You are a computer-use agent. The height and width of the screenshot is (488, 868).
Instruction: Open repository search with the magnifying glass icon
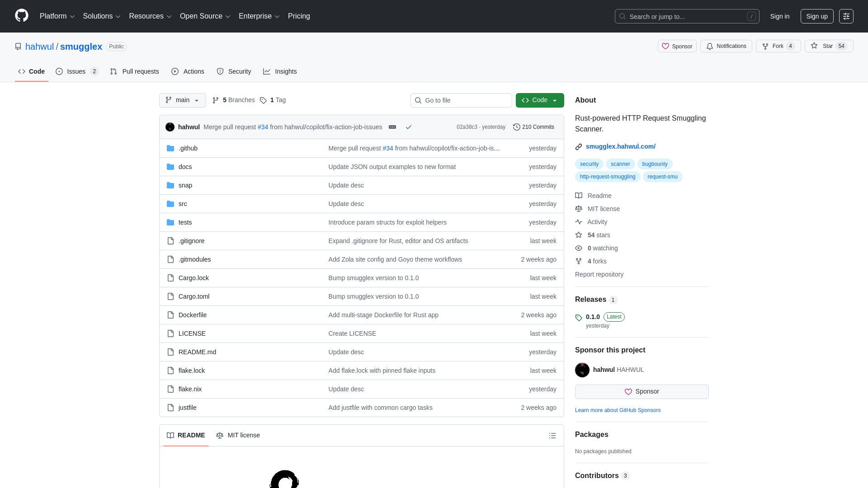tap(623, 16)
